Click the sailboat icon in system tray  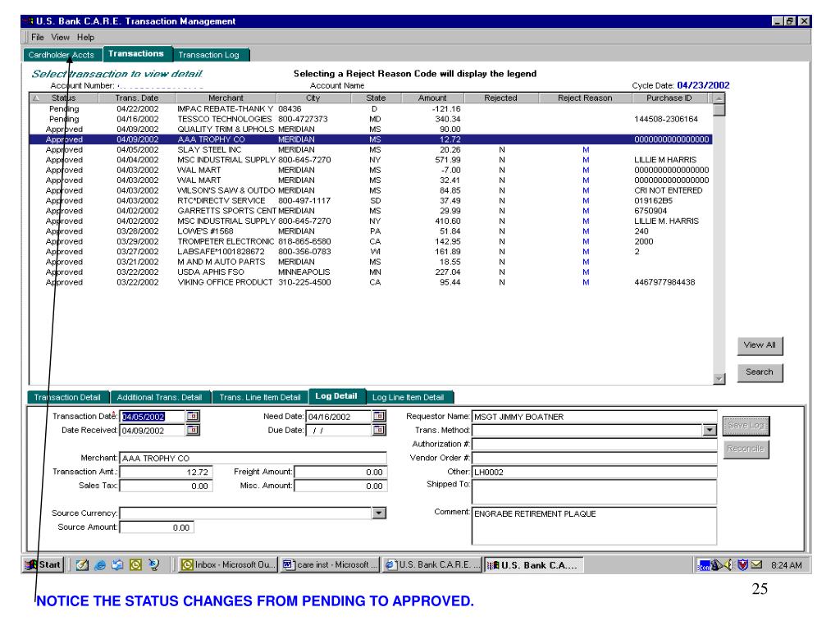pos(716,564)
